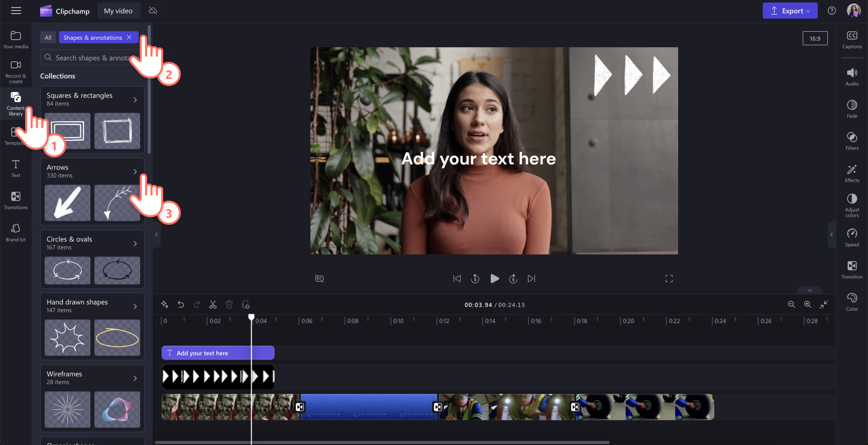Open the Adjust colors panel

[x=852, y=206]
